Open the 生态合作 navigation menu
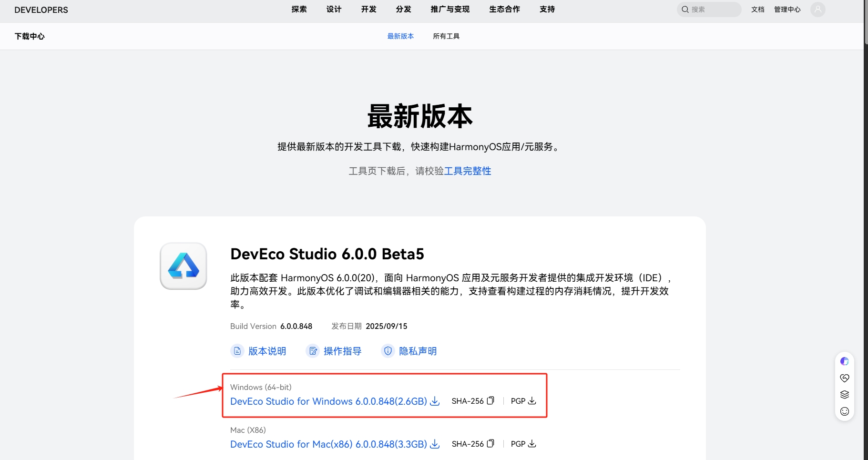 click(504, 10)
